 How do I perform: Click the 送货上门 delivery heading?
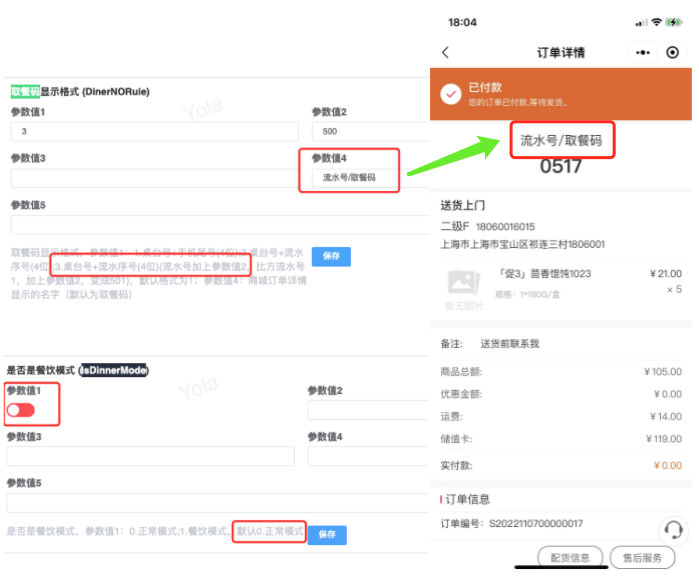pyautogui.click(x=462, y=205)
